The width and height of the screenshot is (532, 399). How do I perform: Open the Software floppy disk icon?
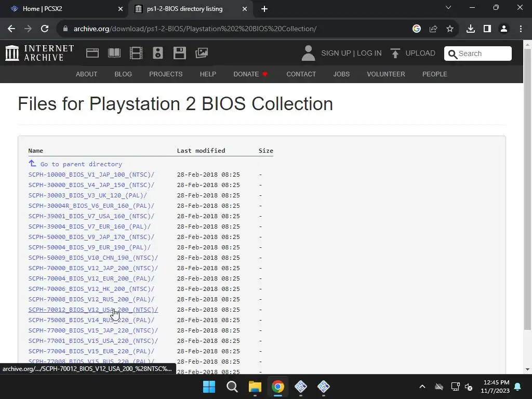tap(179, 53)
